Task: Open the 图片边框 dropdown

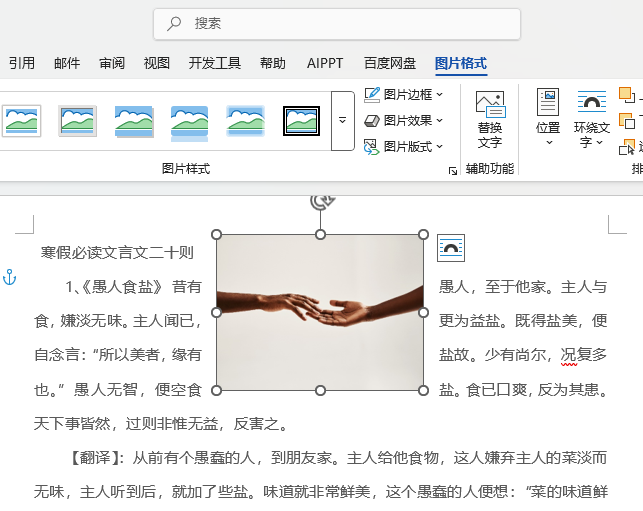Action: [x=404, y=95]
